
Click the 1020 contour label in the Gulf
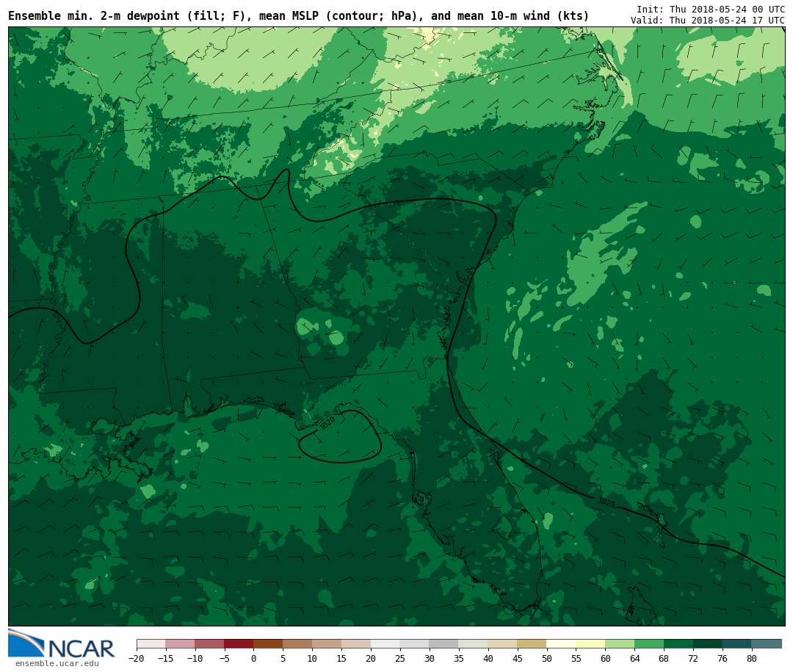[327, 423]
